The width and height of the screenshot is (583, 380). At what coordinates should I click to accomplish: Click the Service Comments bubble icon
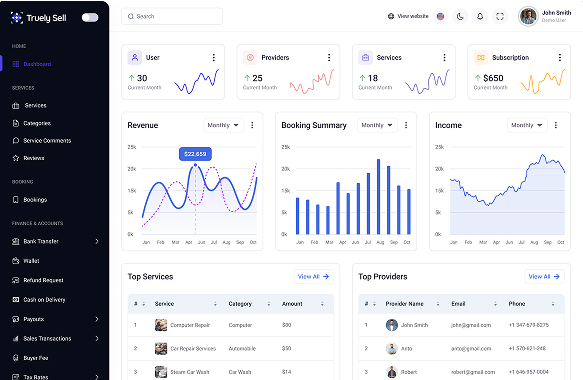pos(16,141)
